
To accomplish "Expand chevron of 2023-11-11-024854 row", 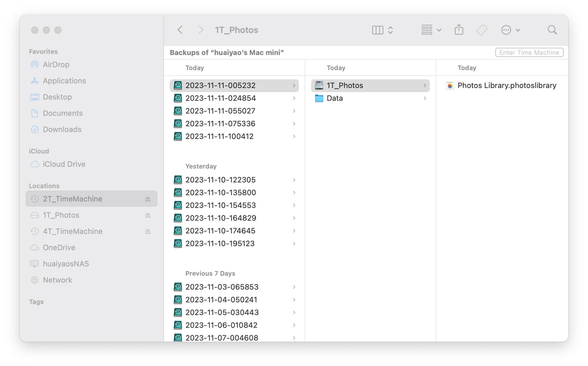I will 294,98.
